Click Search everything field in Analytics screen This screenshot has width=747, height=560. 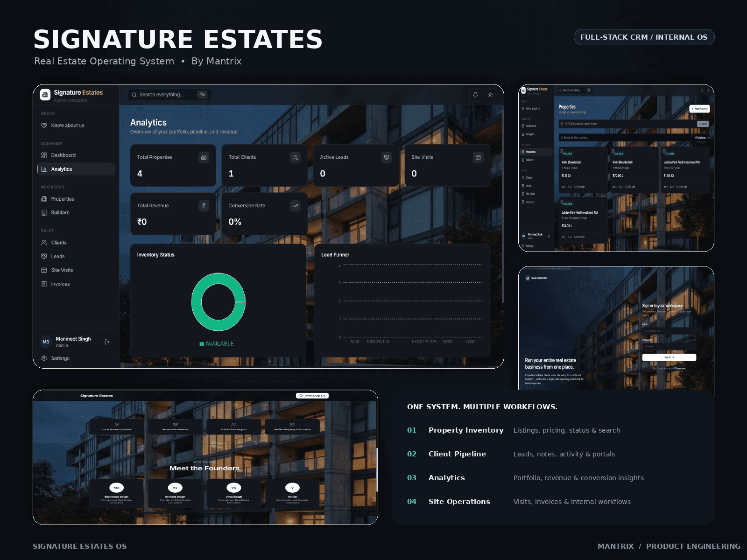[x=169, y=95]
